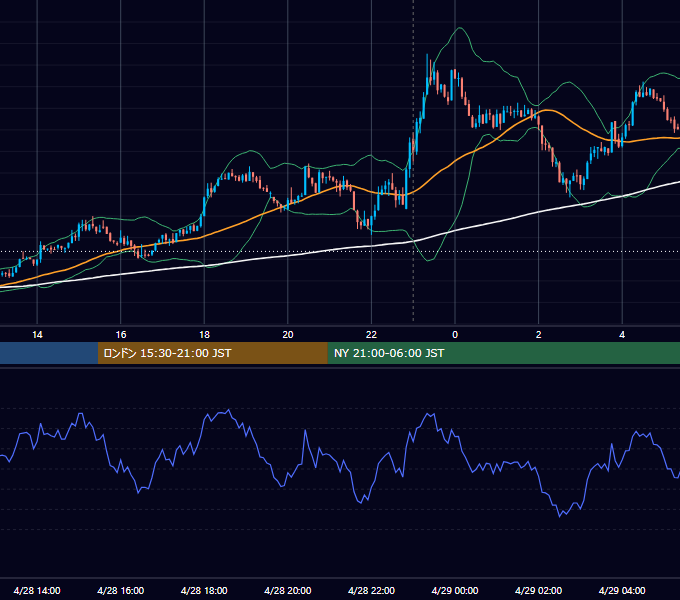This screenshot has width=680, height=600.
Task: Click the 4/29 04:00 time label
Action: pos(622,590)
